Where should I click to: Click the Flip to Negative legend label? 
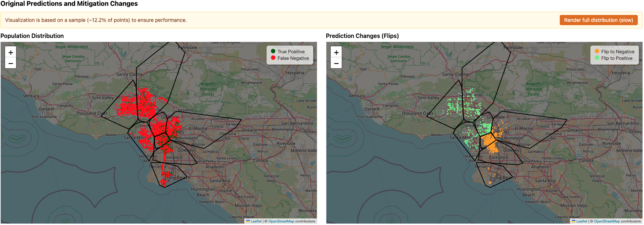pos(618,51)
